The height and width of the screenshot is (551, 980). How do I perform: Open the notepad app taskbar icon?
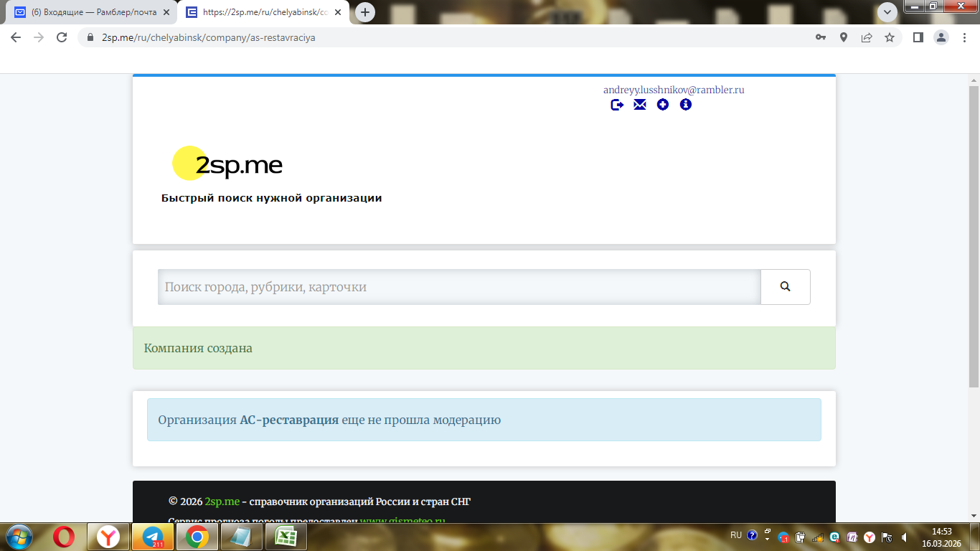[x=242, y=536]
